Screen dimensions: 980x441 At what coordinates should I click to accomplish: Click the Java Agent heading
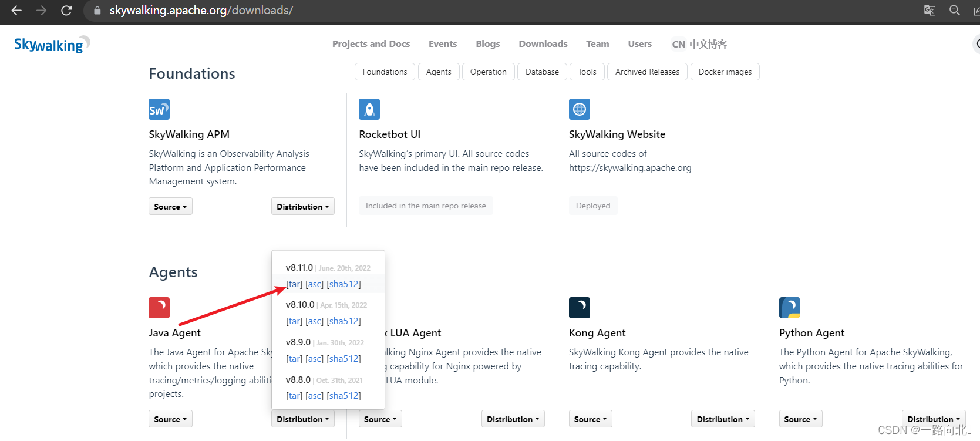coord(174,333)
